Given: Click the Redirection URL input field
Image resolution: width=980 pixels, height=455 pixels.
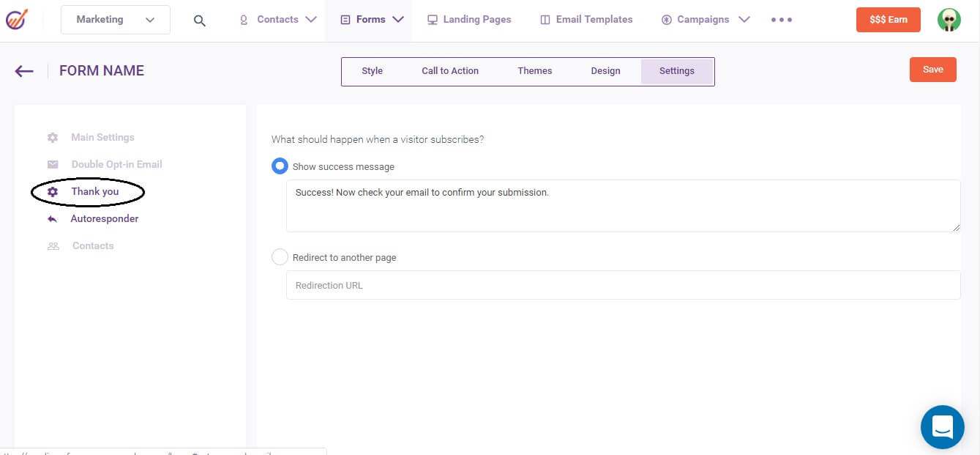Looking at the screenshot, I should point(622,285).
